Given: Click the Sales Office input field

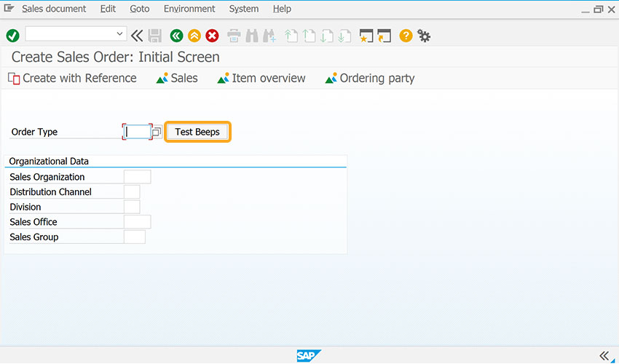Looking at the screenshot, I should 138,222.
